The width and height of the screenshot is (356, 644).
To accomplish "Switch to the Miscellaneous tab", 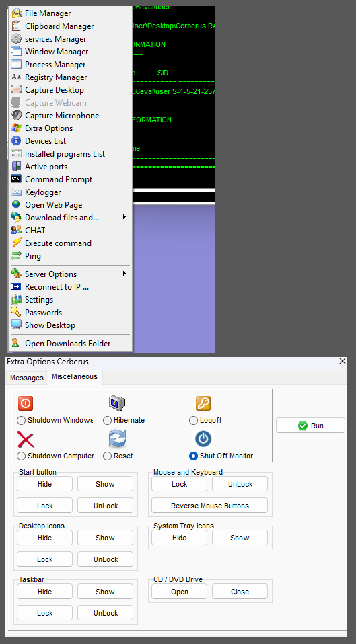I will click(x=75, y=376).
